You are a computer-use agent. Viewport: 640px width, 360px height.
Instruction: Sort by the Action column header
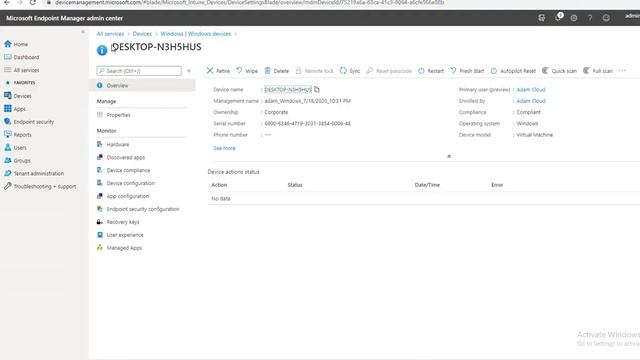(219, 185)
